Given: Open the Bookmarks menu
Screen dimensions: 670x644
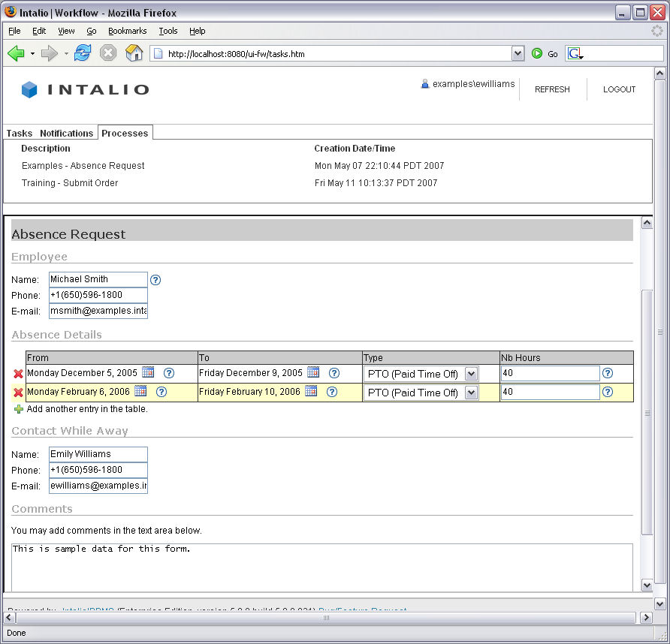Looking at the screenshot, I should click(x=127, y=31).
